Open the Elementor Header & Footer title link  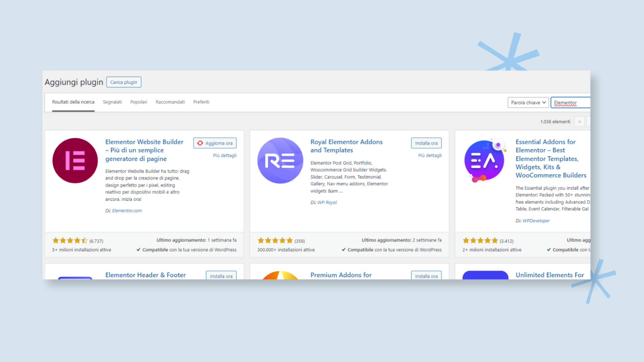[x=146, y=275]
